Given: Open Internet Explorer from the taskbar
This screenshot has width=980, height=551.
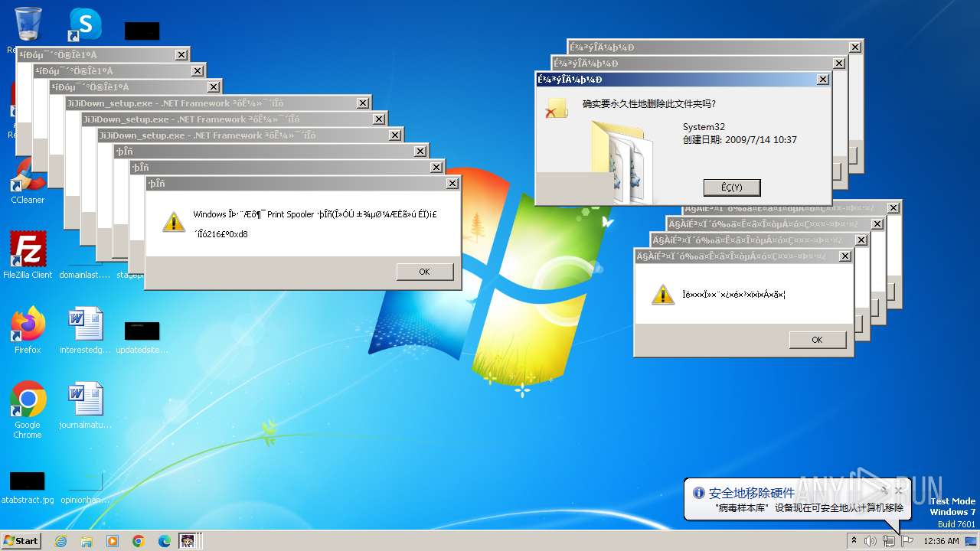Looking at the screenshot, I should pos(60,541).
